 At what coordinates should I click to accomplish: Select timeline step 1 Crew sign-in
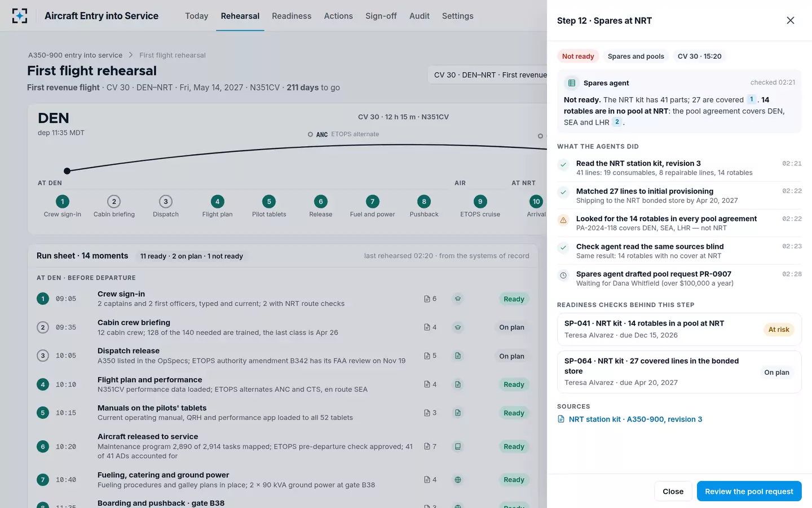pos(63,207)
